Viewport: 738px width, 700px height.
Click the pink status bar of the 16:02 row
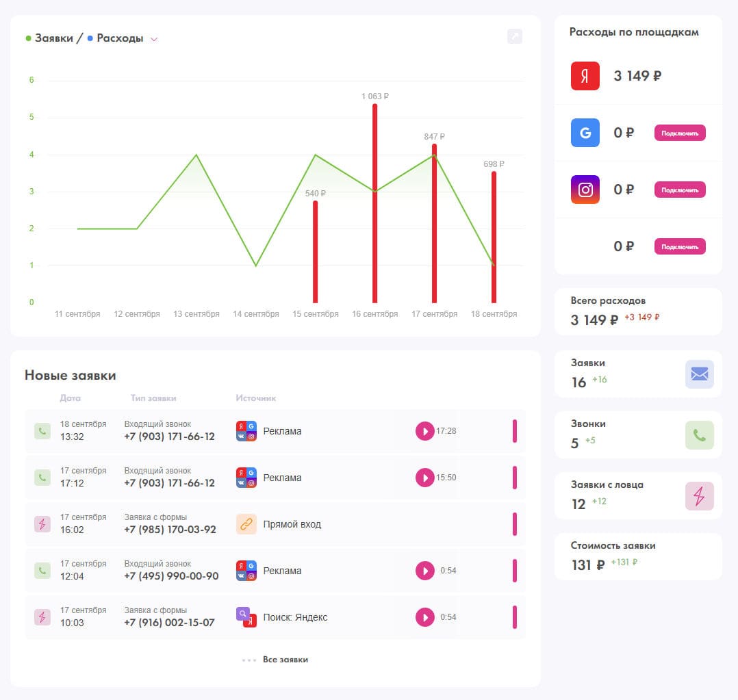pyautogui.click(x=514, y=524)
